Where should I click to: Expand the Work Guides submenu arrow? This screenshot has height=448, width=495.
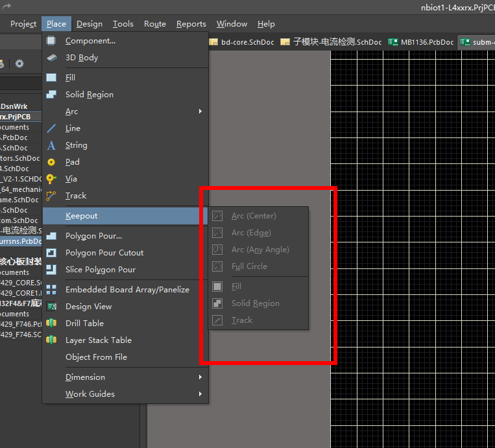(x=200, y=394)
